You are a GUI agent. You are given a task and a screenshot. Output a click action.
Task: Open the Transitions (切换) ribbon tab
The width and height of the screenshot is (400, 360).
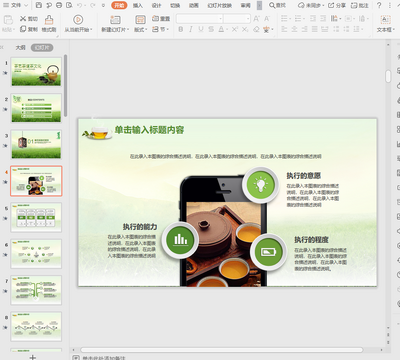coord(175,5)
